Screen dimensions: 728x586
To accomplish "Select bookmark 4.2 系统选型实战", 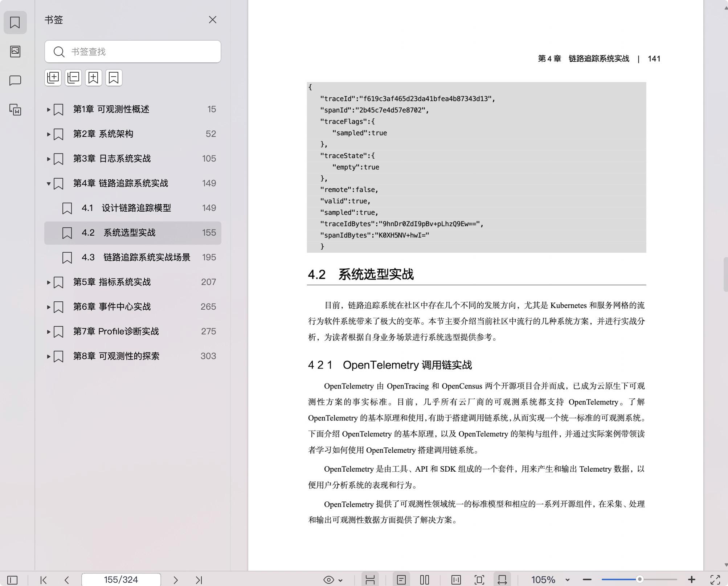I will [x=132, y=233].
